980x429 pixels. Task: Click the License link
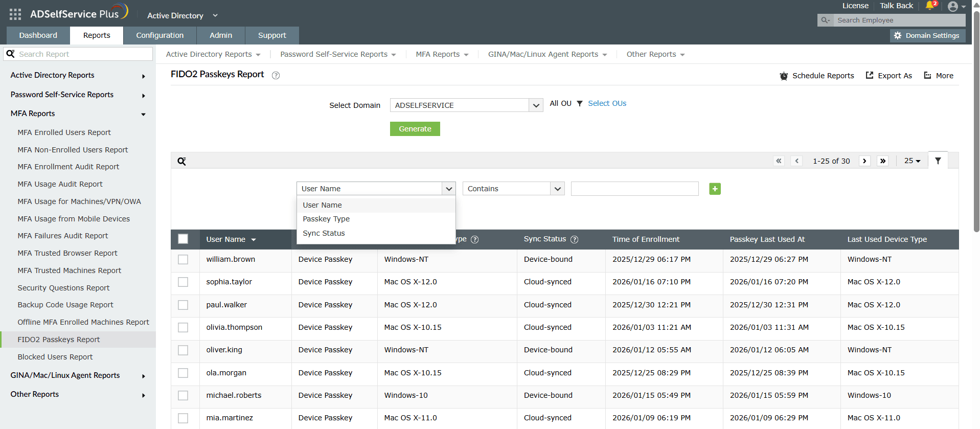point(855,6)
